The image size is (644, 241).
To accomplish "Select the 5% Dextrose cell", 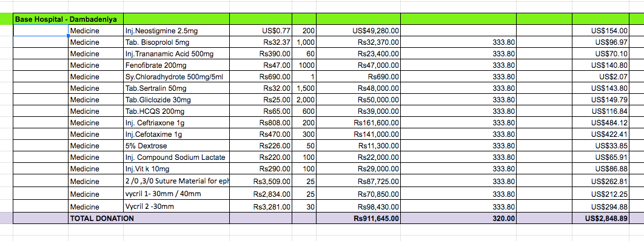I will click(176, 145).
